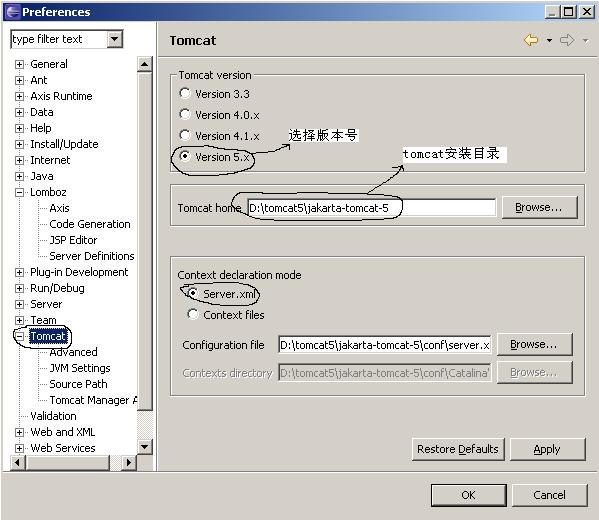Select Server Definitions under Lomboz
This screenshot has width=599, height=520.
point(92,256)
